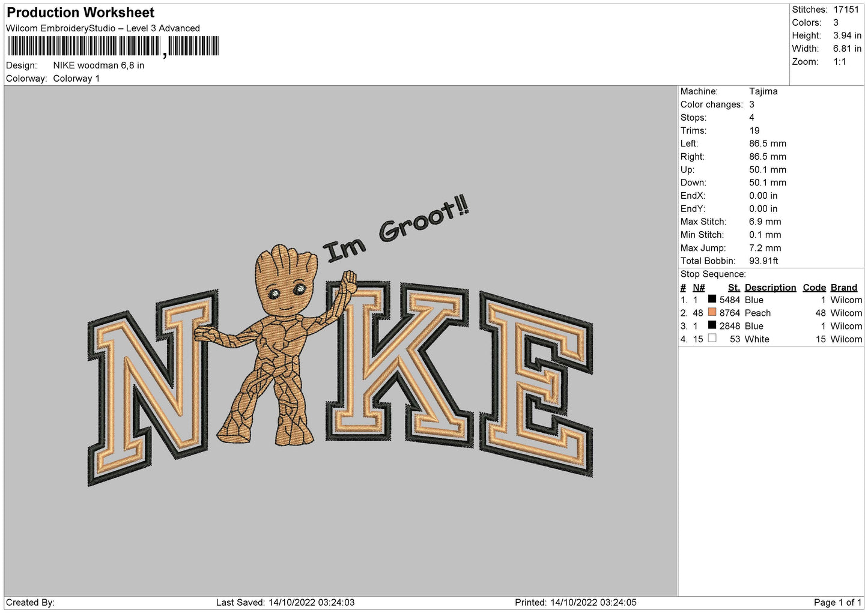Click stitch count '2848' in stop 3

pyautogui.click(x=730, y=327)
